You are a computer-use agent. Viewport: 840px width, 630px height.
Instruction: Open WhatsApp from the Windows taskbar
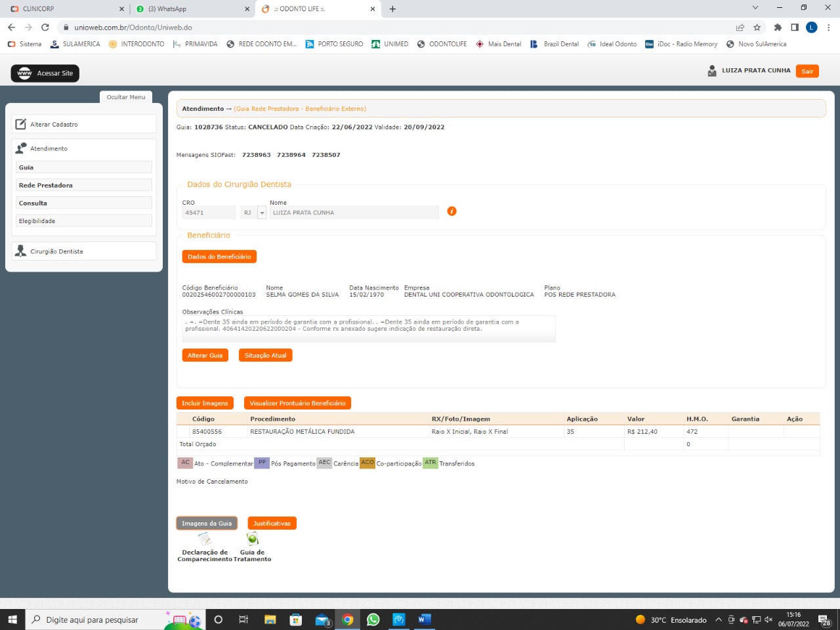tap(373, 619)
